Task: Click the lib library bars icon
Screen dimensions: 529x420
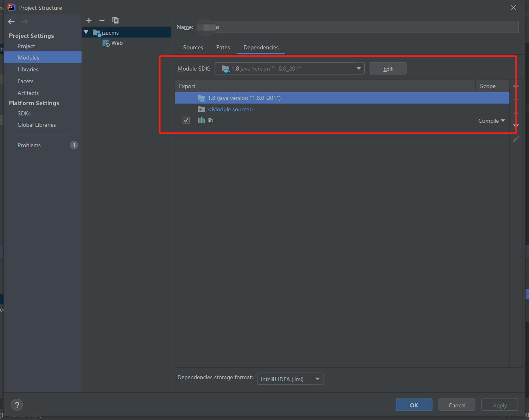Action: point(201,120)
